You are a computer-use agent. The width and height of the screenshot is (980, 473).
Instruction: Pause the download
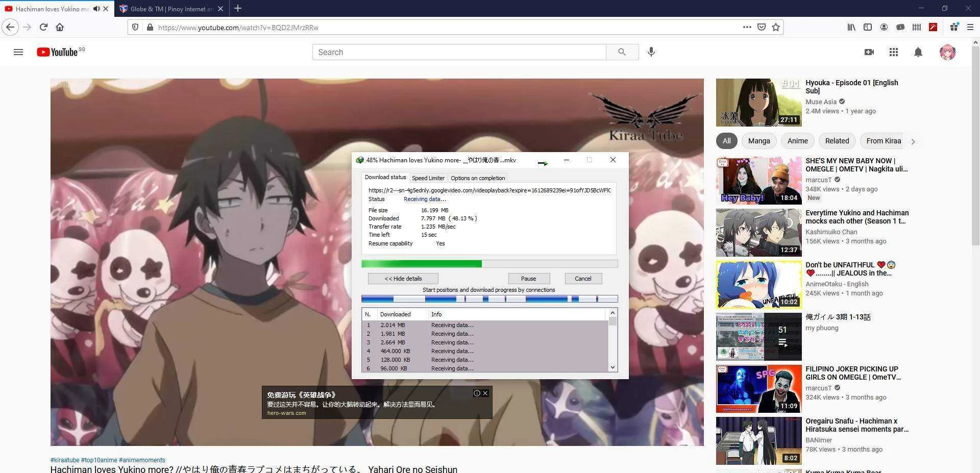[529, 279]
